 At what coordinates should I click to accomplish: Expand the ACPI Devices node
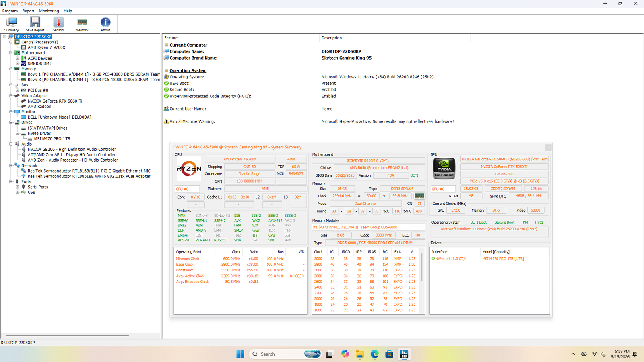[17, 58]
